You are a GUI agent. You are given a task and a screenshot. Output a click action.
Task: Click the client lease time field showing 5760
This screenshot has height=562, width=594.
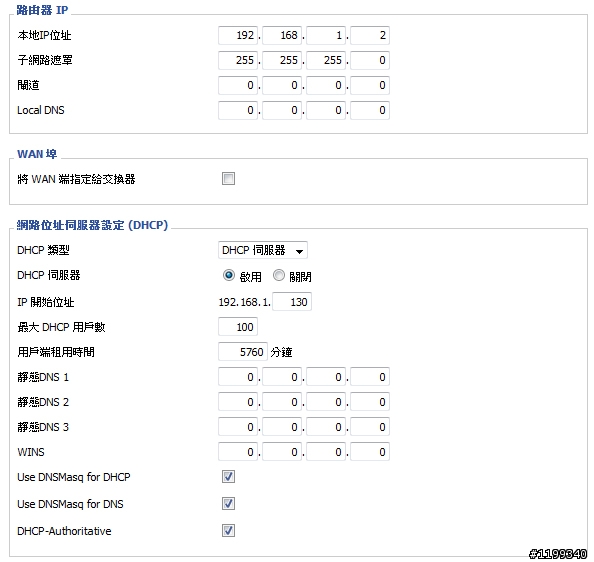click(243, 352)
